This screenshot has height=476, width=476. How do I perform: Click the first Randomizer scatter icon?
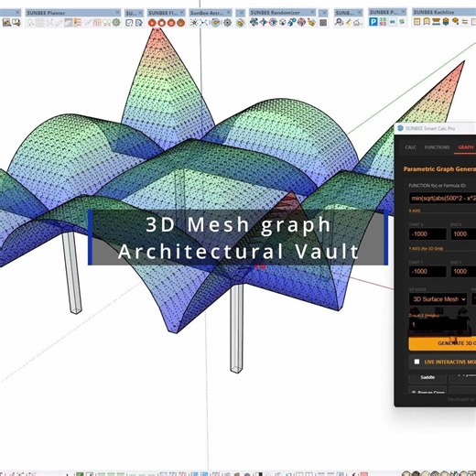click(254, 22)
